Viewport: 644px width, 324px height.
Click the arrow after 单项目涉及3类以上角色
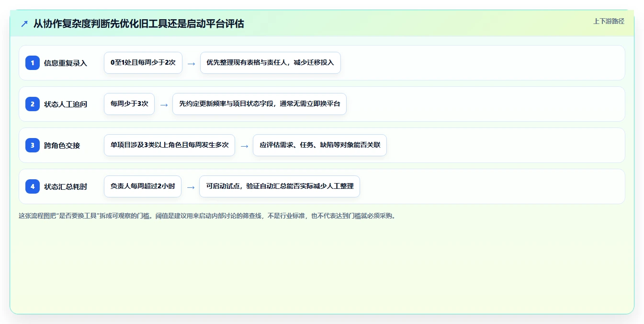244,146
